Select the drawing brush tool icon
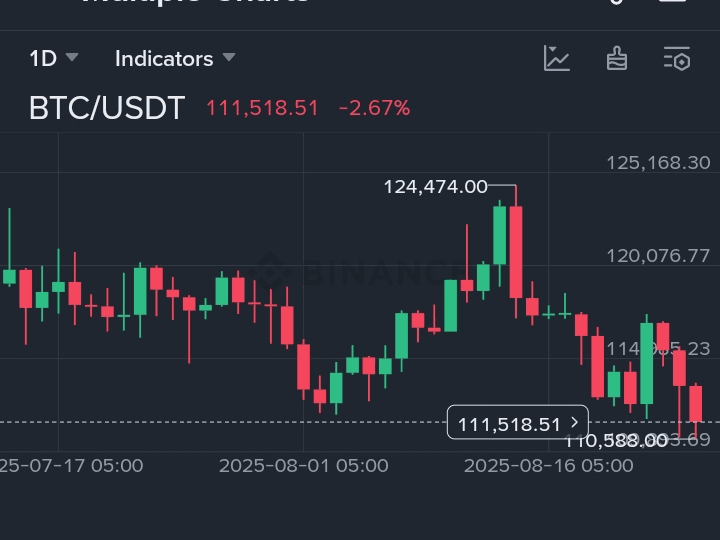The image size is (720, 540). click(x=617, y=58)
